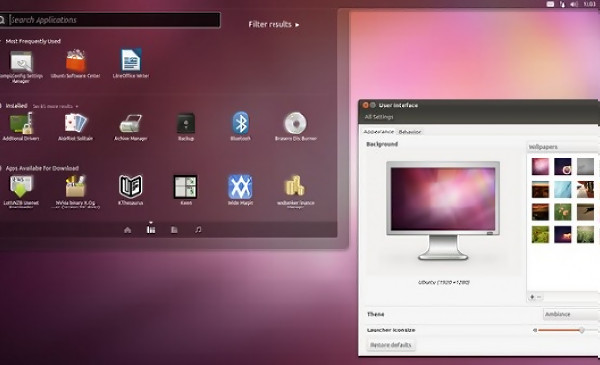Open Additional Drivers
This screenshot has width=600, height=365.
[x=21, y=124]
